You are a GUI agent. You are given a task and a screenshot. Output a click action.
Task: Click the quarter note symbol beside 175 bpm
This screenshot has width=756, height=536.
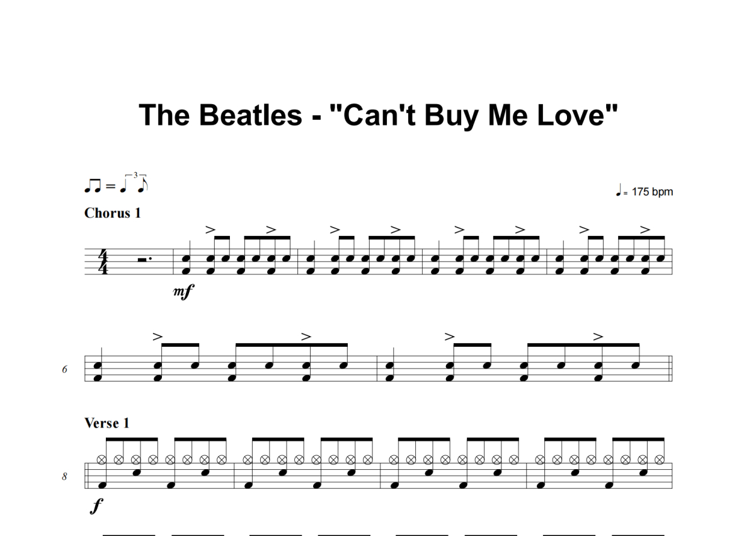click(x=619, y=190)
